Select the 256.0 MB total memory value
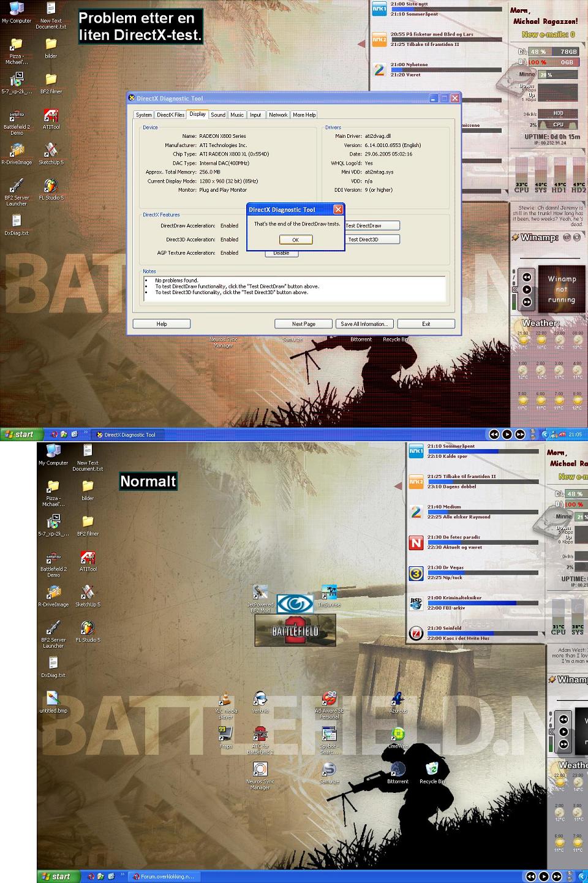The image size is (588, 883). 209,172
